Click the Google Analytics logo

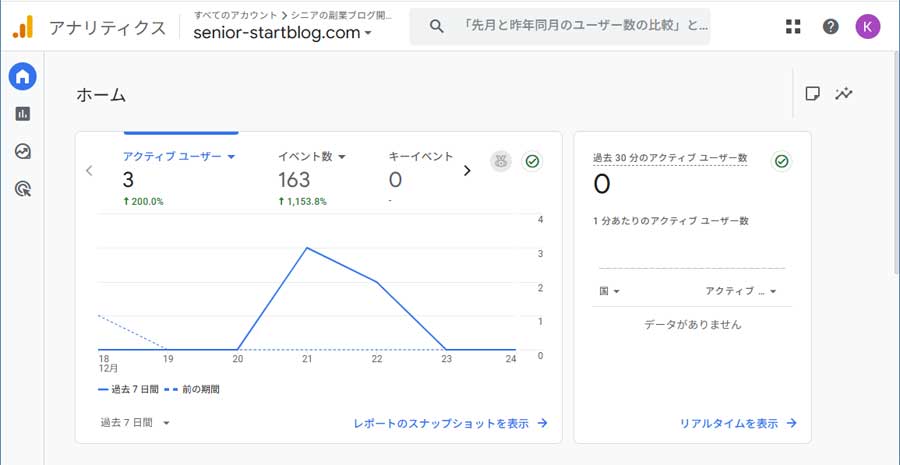pos(22,27)
